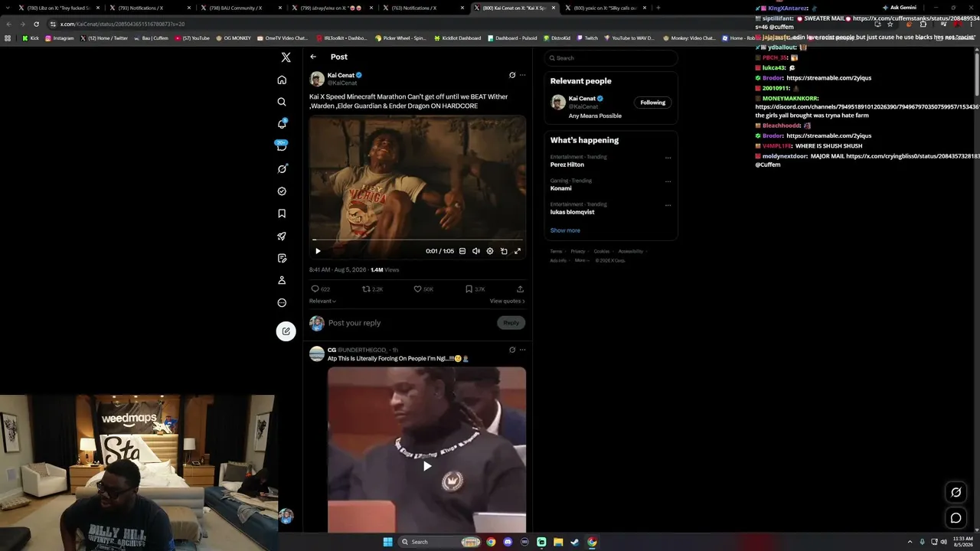Open the Konami trending topic
Screen dimensions: 980x551
click(561, 188)
